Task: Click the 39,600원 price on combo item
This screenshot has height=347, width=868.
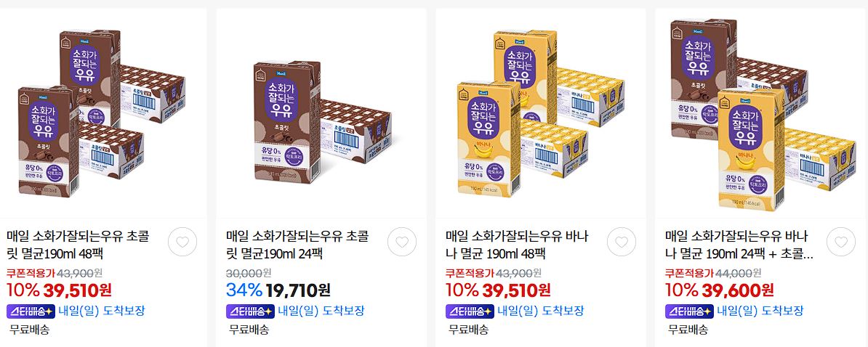Action: (x=737, y=290)
